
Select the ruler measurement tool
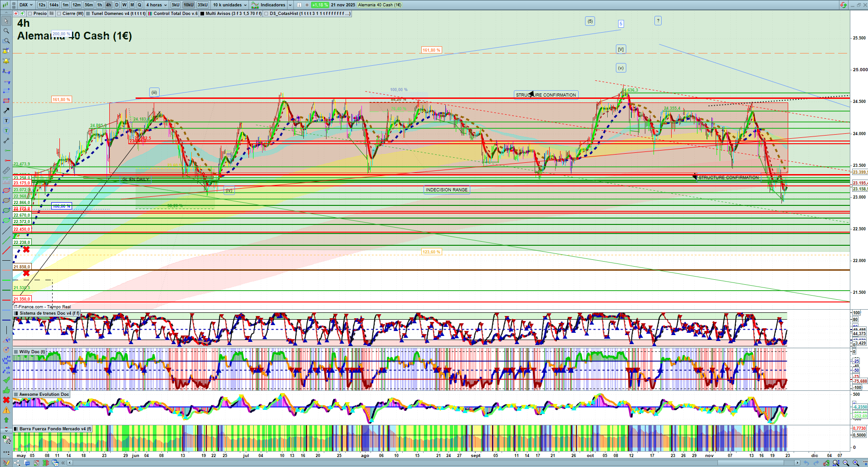[6, 170]
